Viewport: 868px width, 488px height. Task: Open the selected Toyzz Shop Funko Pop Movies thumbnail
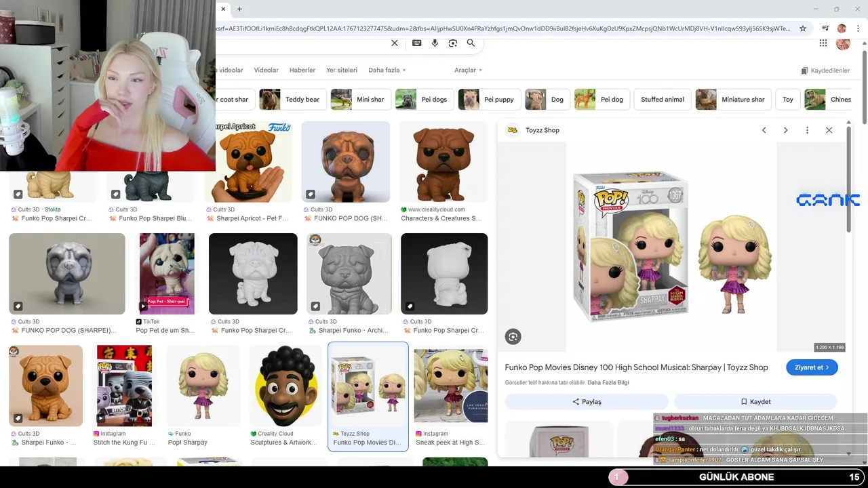point(368,386)
